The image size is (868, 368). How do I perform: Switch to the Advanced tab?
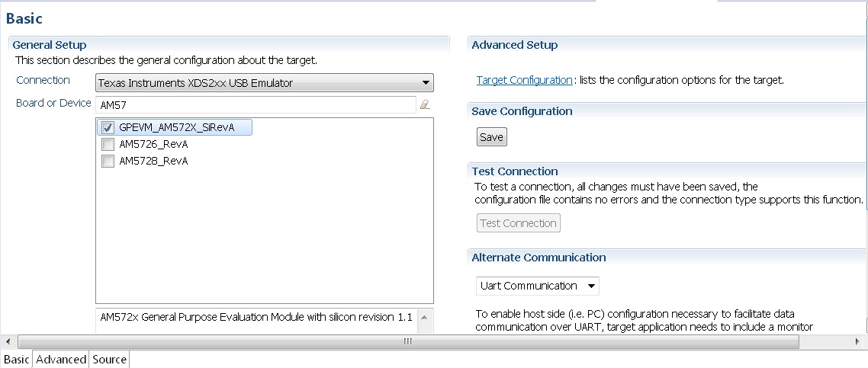coord(61,360)
